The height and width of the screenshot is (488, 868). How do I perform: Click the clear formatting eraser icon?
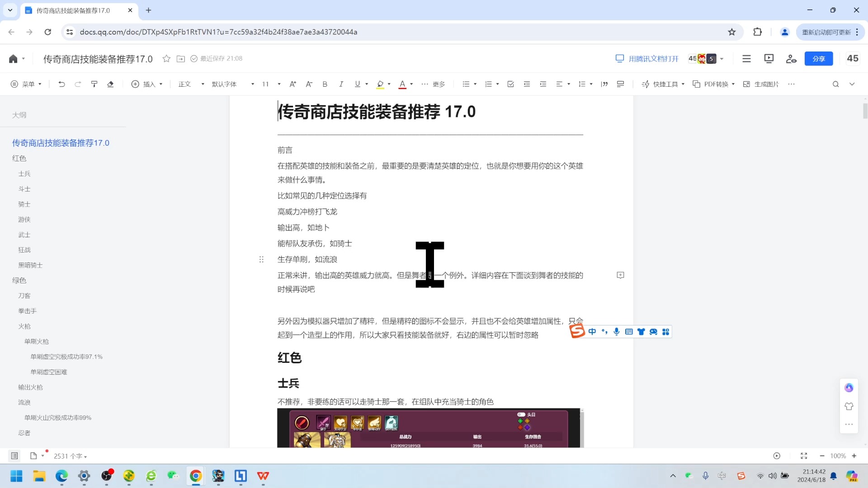[110, 84]
